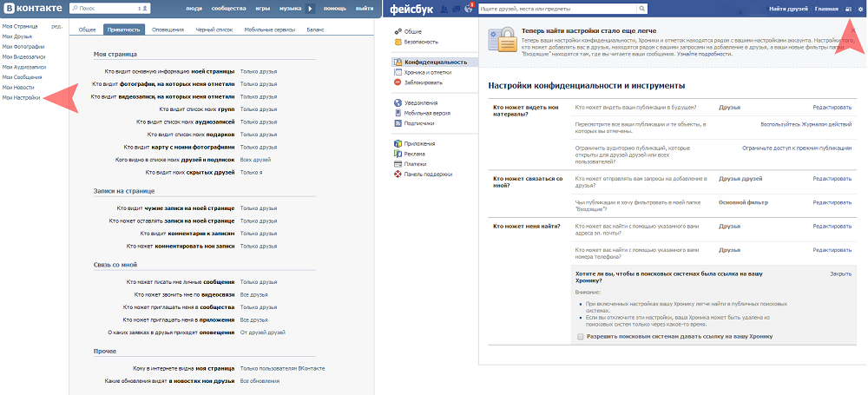Click 'Редактировать' for future publications visibility
The height and width of the screenshot is (395, 868).
832,107
